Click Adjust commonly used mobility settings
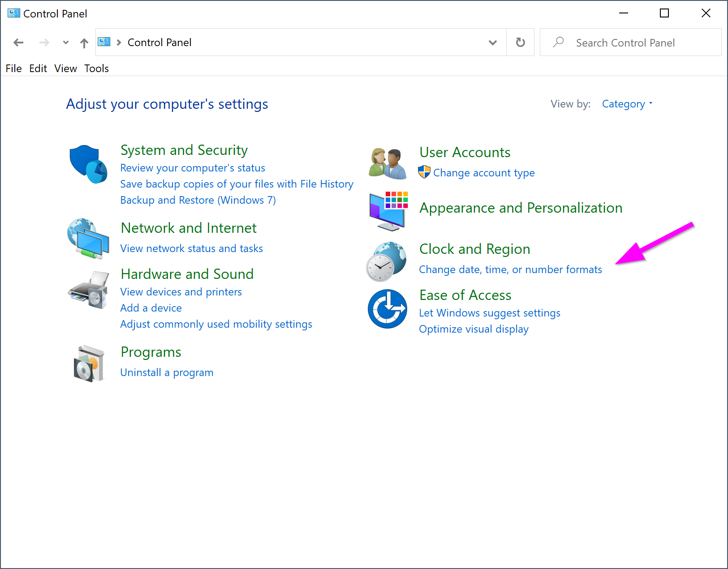The width and height of the screenshot is (728, 569). [216, 324]
